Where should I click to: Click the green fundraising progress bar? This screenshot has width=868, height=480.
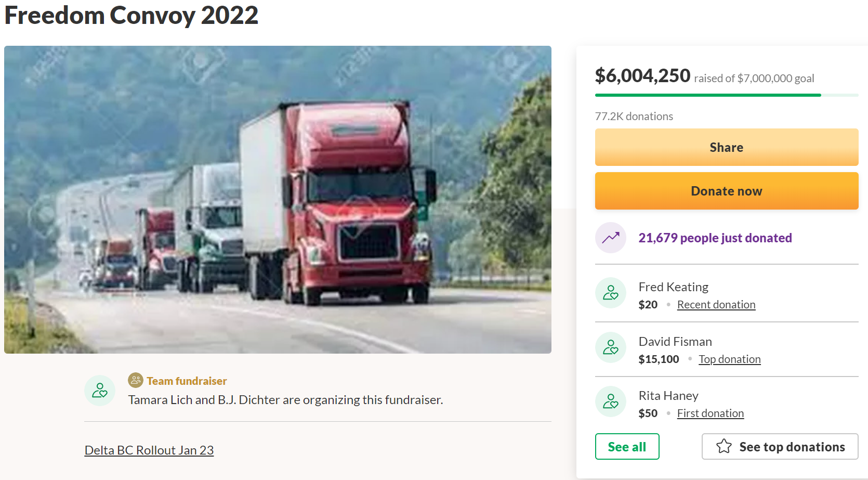[707, 95]
